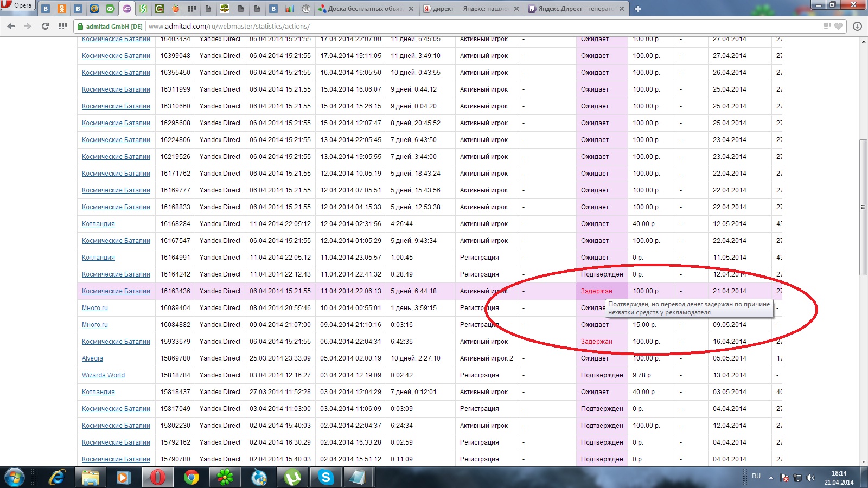Open Котландия link in row 16164991

[98, 258]
